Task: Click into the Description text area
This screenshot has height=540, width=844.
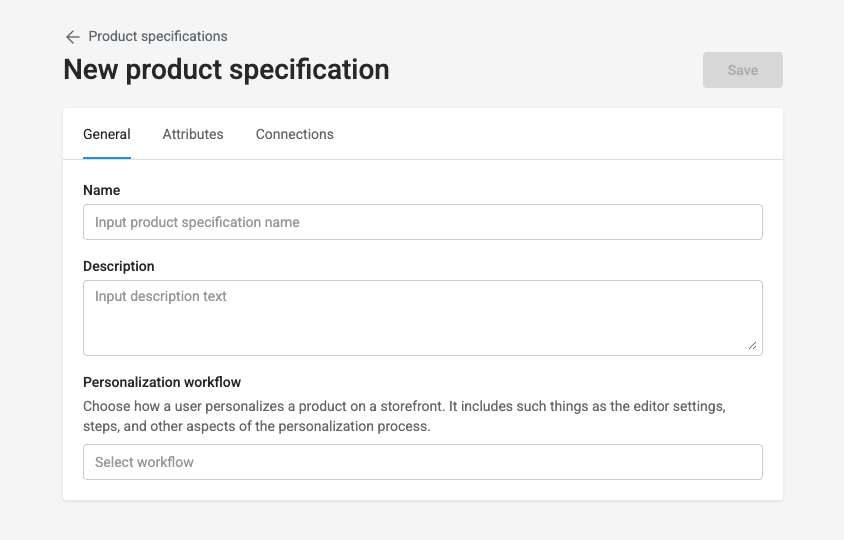Action: click(x=422, y=317)
